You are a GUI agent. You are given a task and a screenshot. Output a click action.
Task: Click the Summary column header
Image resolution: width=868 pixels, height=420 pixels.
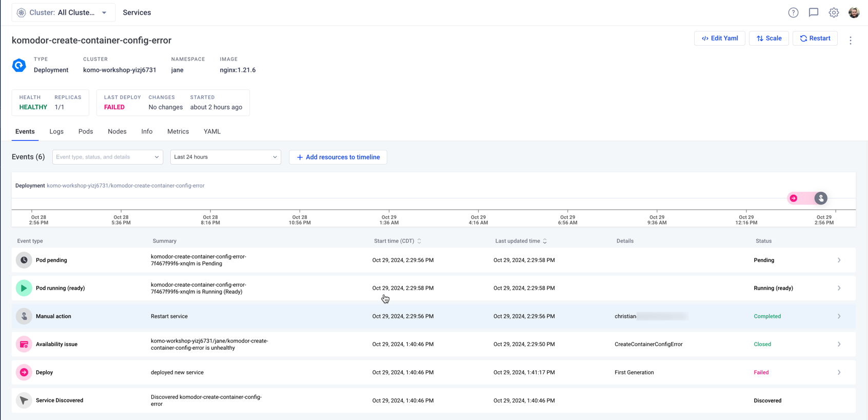[164, 241]
